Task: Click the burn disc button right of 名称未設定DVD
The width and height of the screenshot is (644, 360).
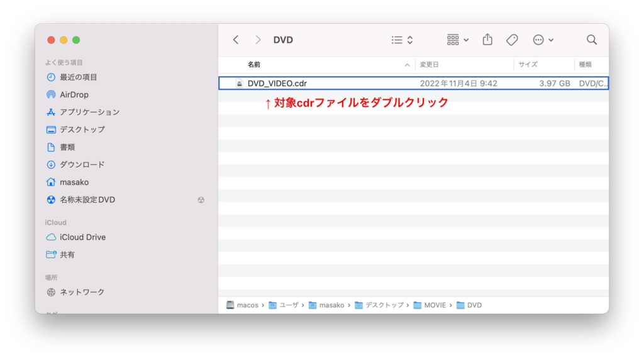Action: (x=201, y=200)
